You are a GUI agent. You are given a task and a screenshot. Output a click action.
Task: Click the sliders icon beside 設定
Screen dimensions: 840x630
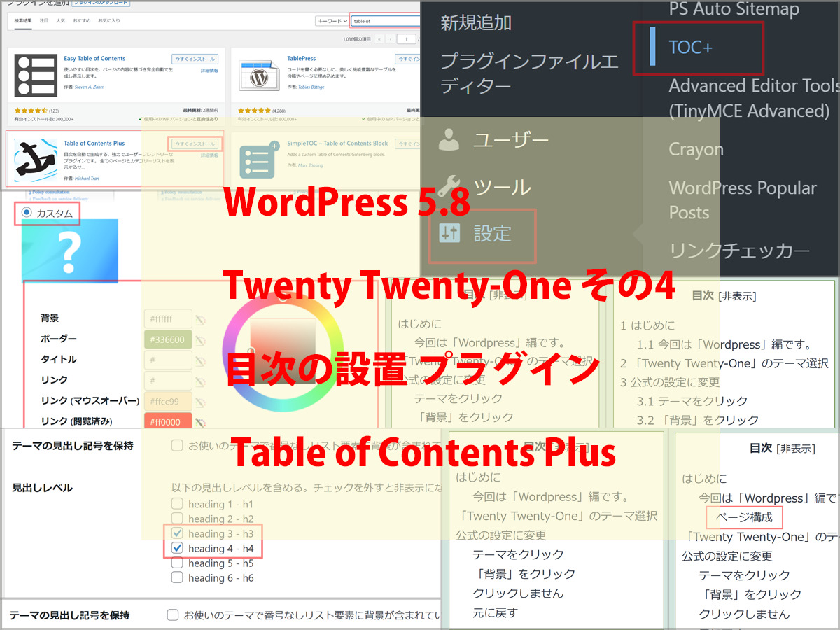click(448, 233)
